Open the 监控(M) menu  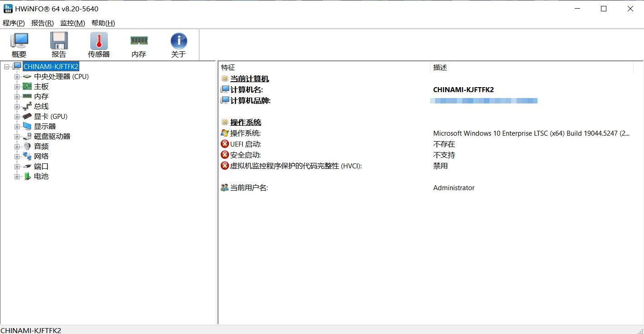pos(73,23)
